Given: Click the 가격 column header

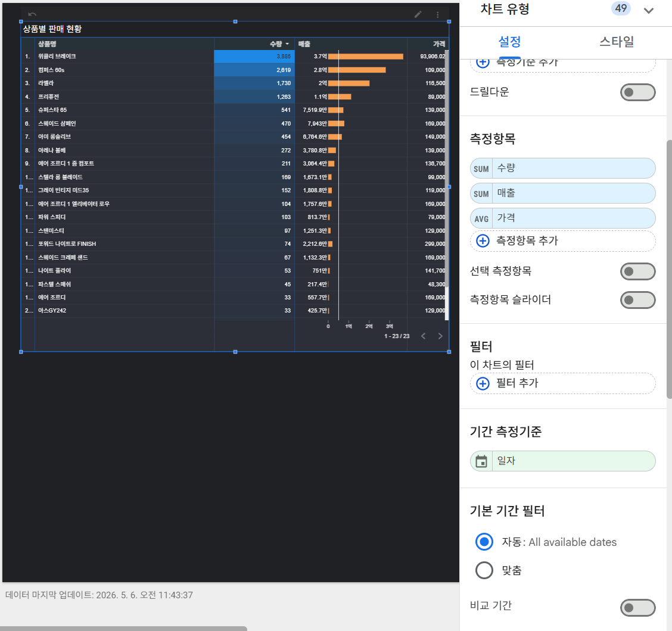Looking at the screenshot, I should click(x=439, y=43).
